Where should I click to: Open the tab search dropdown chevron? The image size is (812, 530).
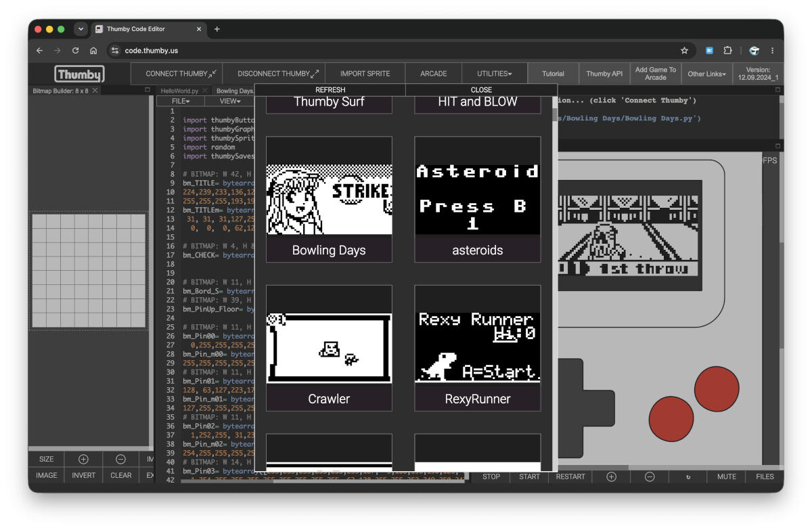click(x=81, y=29)
